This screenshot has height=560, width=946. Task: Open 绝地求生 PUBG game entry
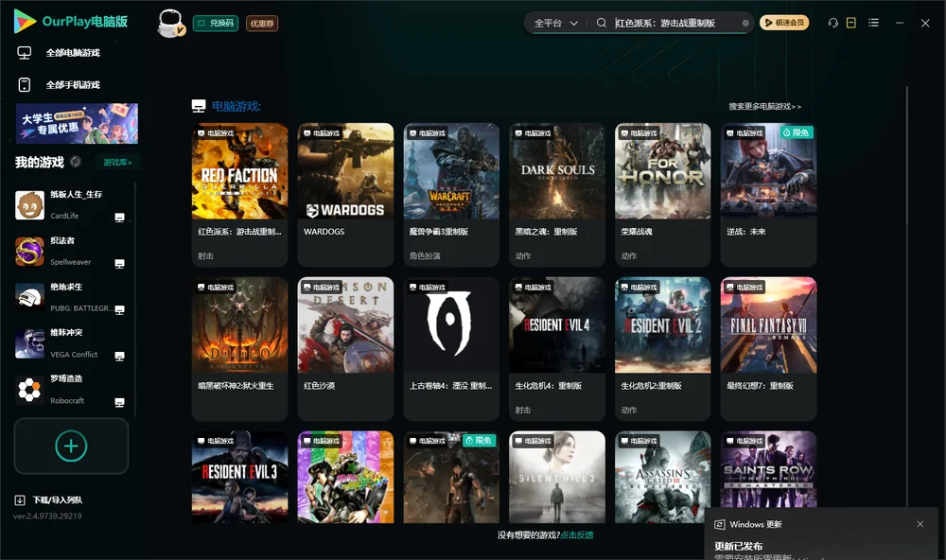pos(71,297)
